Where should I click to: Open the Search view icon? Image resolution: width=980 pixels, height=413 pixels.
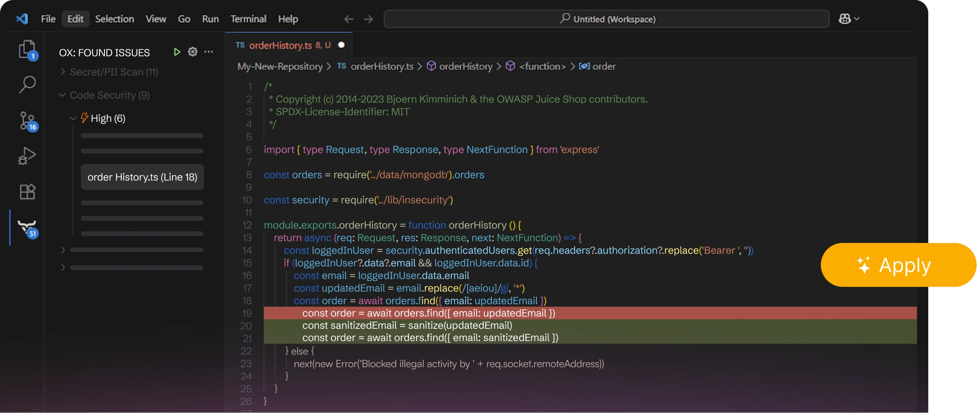click(27, 85)
